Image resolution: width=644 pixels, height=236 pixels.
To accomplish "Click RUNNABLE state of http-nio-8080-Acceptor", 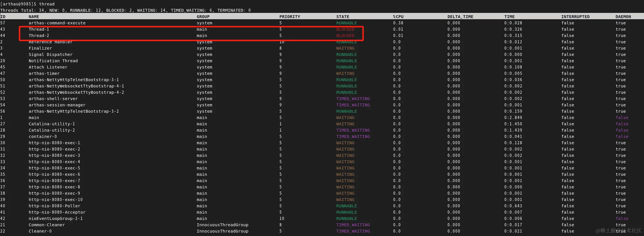I will (347, 212).
